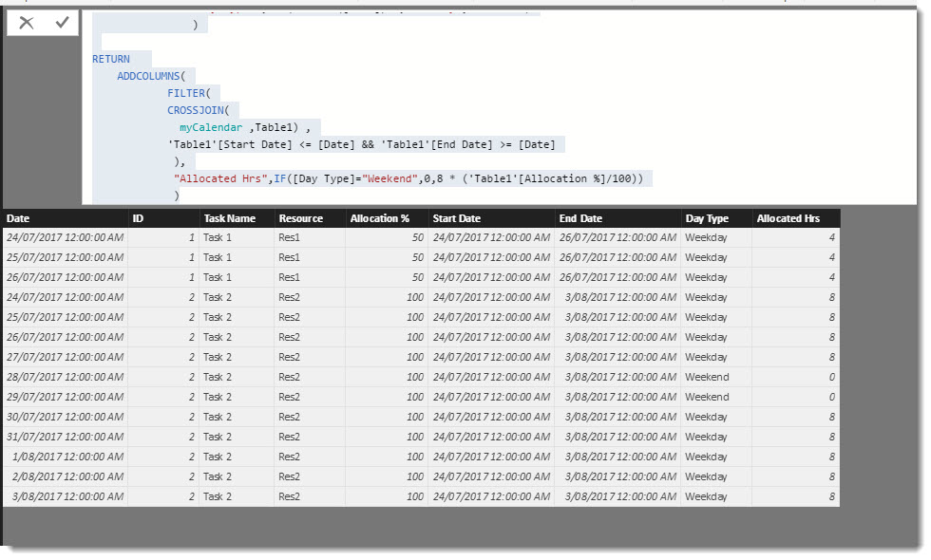Select Date cell 31/07/2017 12:00:00 AM
Screen dimensions: 931x560
[x=66, y=437]
